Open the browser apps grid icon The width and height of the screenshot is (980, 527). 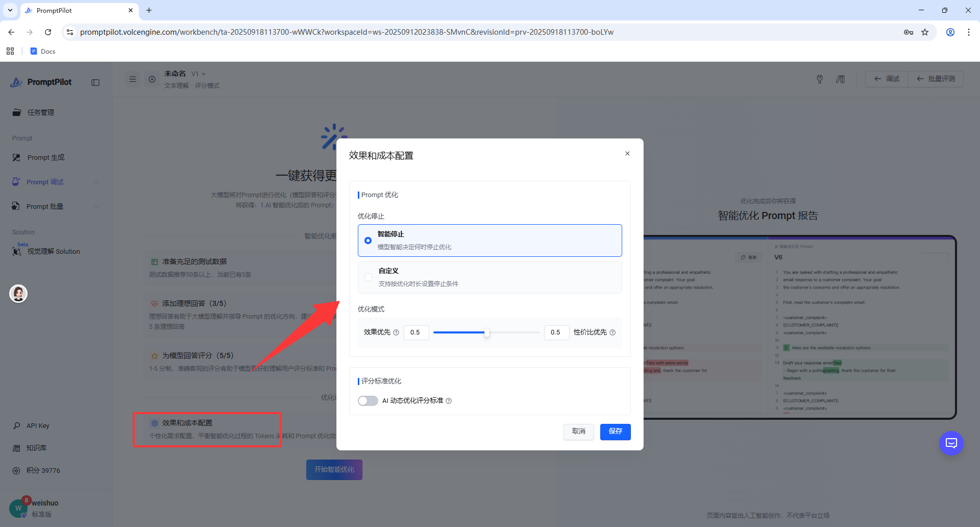10,51
